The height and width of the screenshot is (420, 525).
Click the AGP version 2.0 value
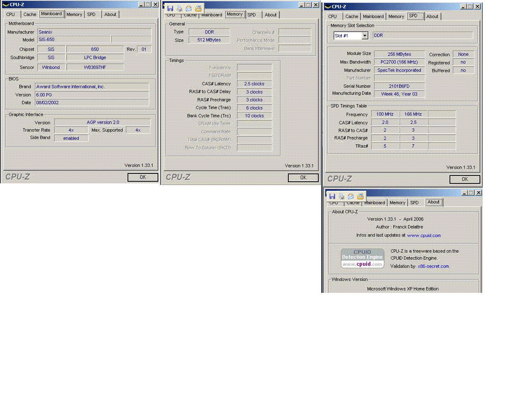coord(103,122)
